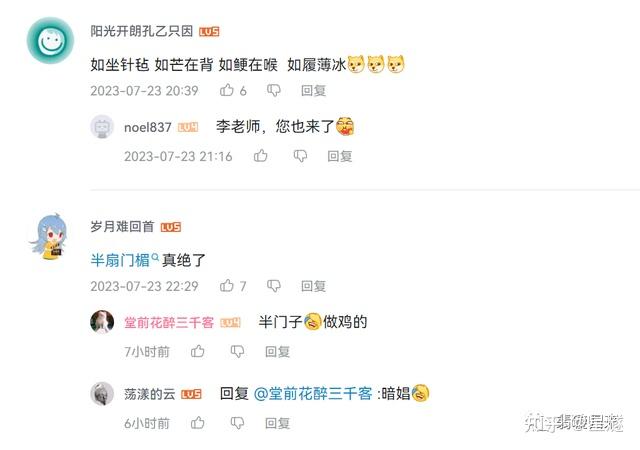Reply to noel837's comment
The image size is (640, 450).
pos(340,156)
